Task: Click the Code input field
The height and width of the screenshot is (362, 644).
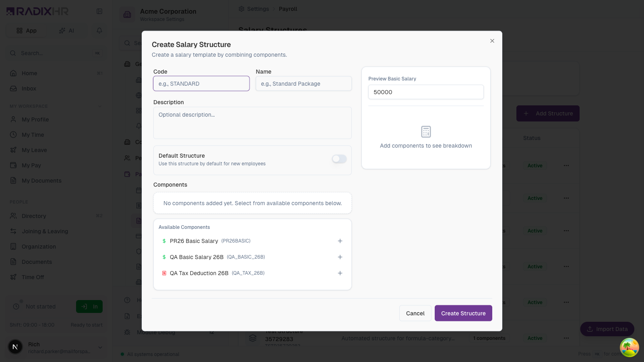Action: (201, 84)
